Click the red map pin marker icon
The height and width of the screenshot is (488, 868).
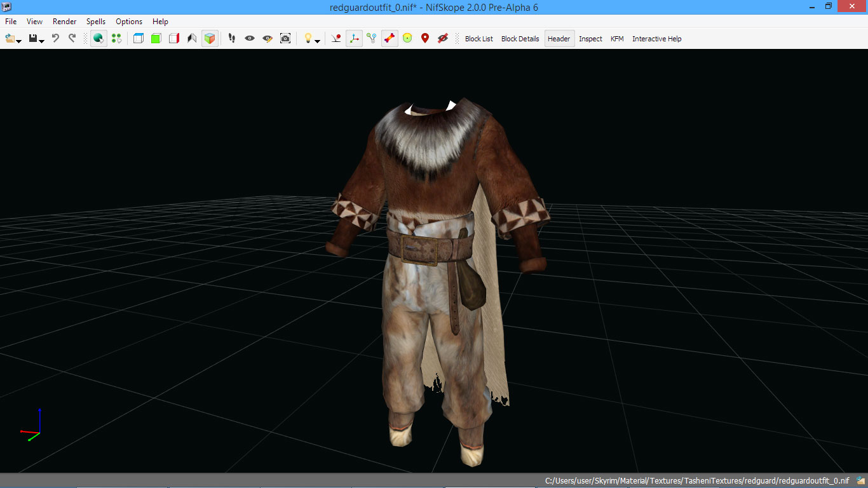tap(425, 39)
